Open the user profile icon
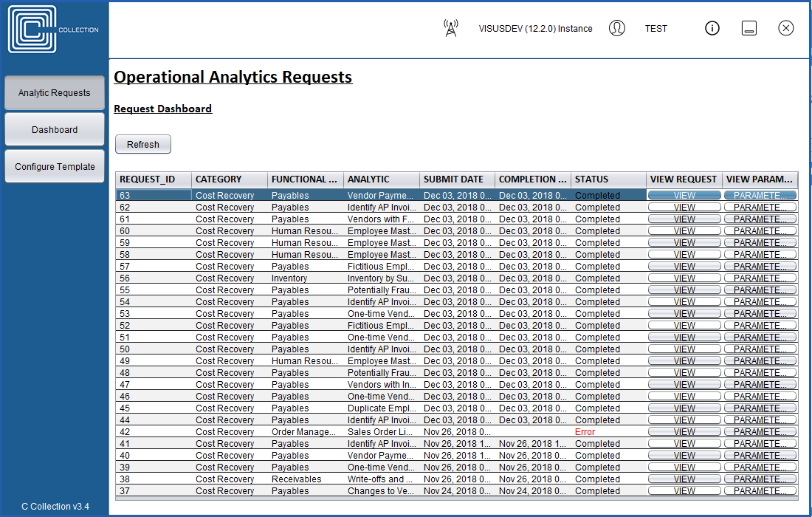 tap(617, 29)
